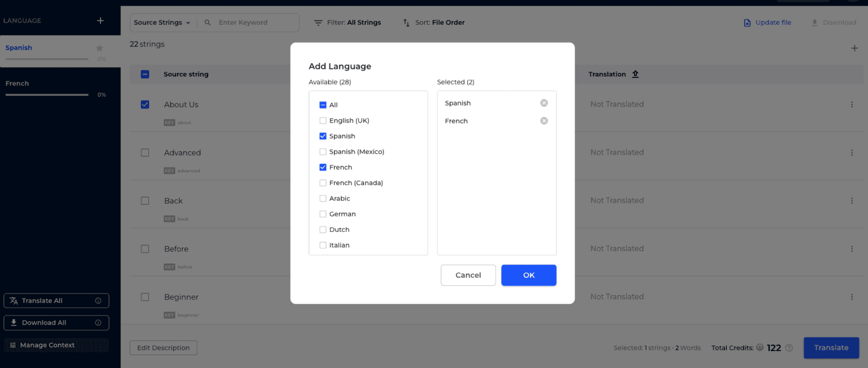Open the kebab menu on the About Us row

click(852, 104)
